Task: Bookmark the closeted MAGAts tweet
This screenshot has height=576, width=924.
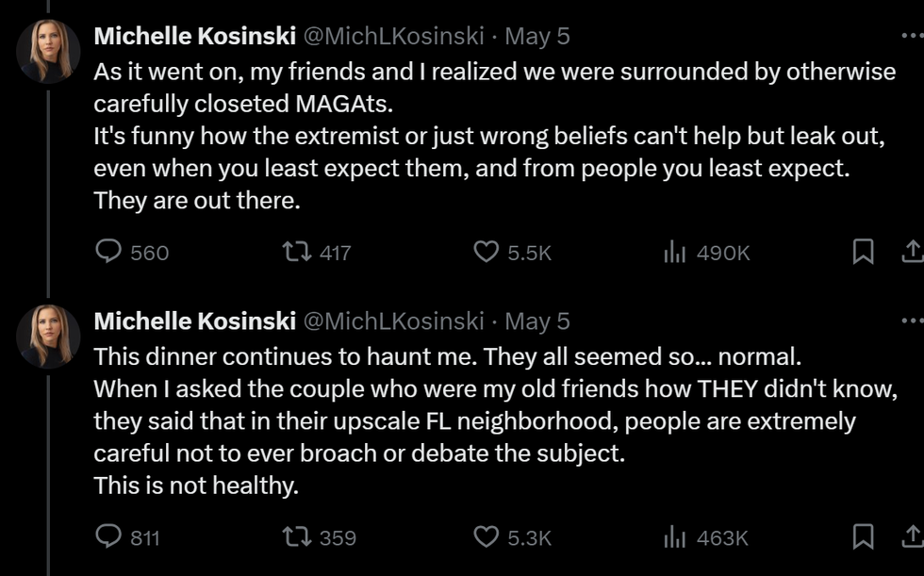Action: click(x=863, y=252)
